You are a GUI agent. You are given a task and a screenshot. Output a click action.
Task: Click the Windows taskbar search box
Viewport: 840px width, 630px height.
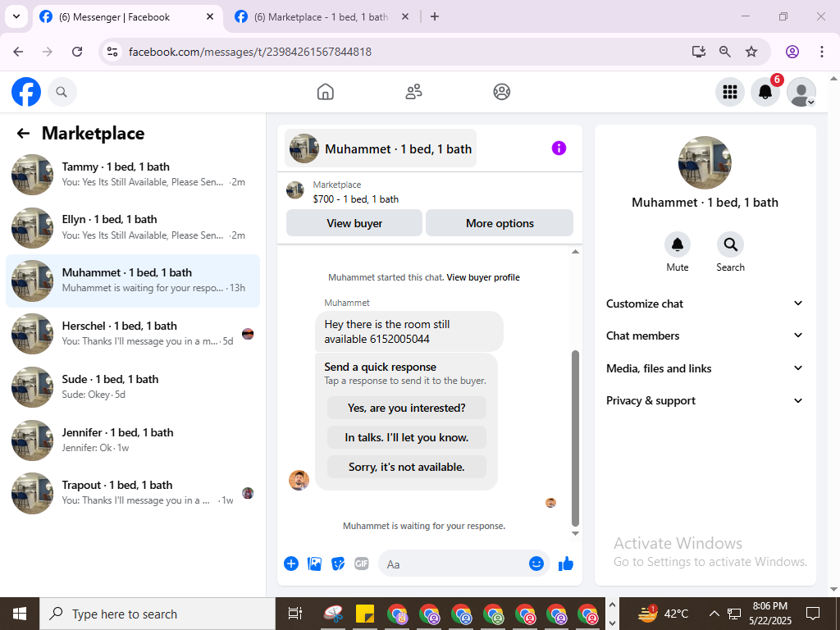coord(157,614)
